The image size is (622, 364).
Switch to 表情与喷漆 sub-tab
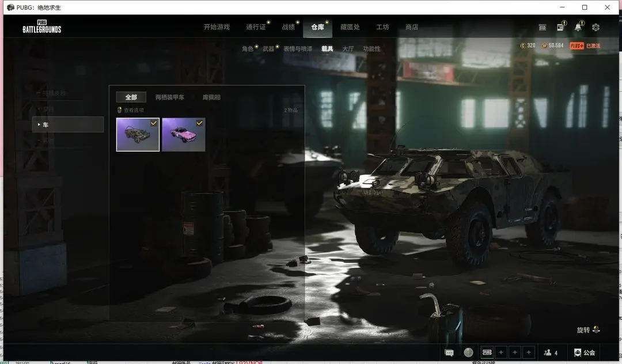(298, 49)
